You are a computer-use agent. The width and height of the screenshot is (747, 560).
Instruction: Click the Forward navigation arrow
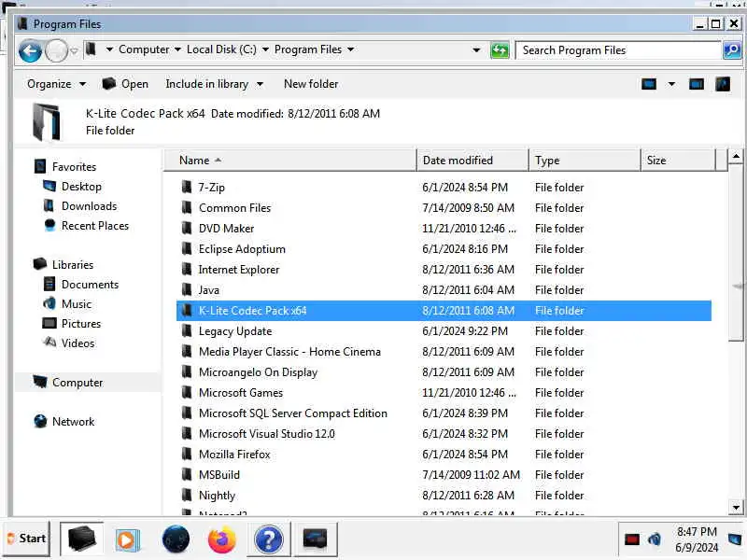[x=57, y=50]
